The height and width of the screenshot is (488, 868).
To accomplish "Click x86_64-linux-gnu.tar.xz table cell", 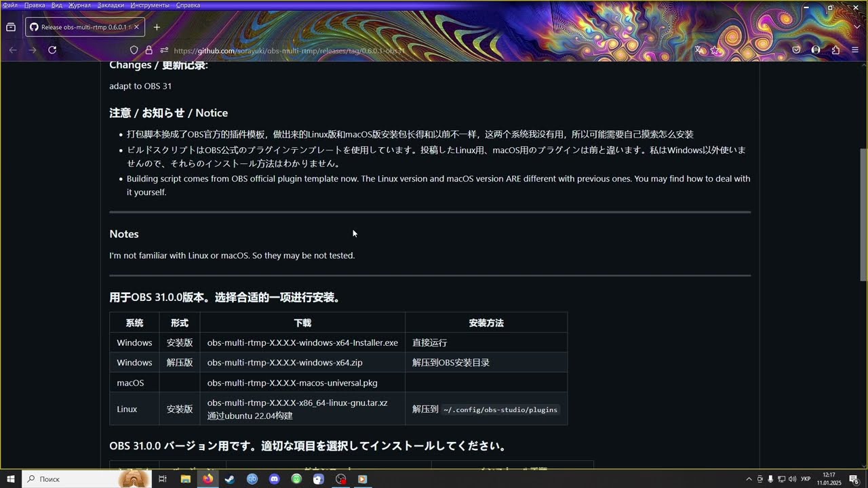I will tap(302, 409).
